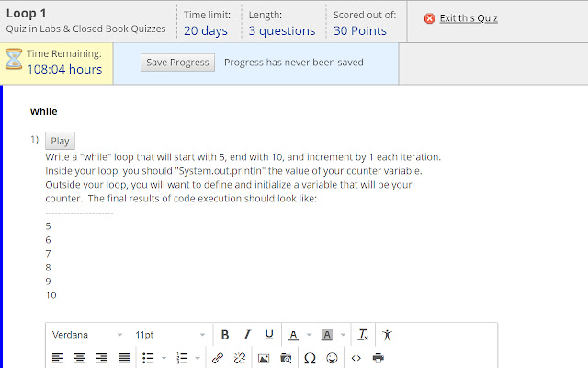
Task: Click the Save Progress button
Action: point(177,63)
